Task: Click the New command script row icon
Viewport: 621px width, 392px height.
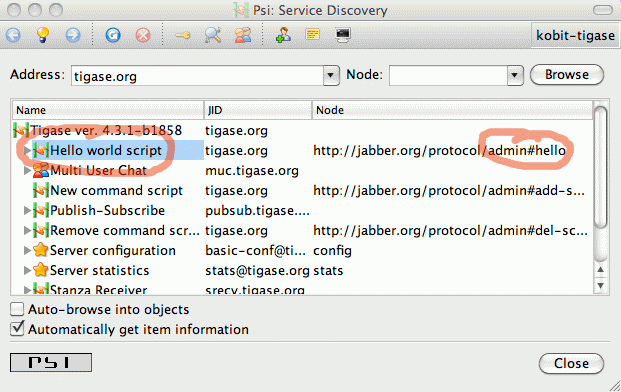Action: pos(41,190)
